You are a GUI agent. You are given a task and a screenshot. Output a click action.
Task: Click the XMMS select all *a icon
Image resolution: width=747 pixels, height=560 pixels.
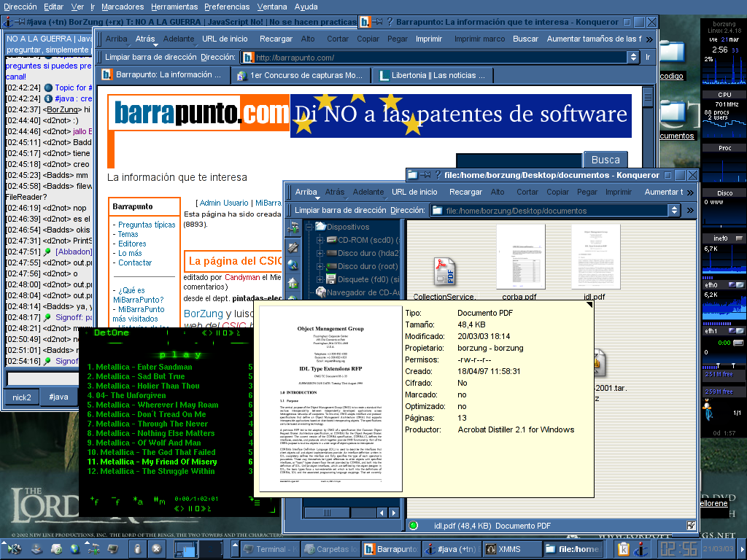click(138, 500)
